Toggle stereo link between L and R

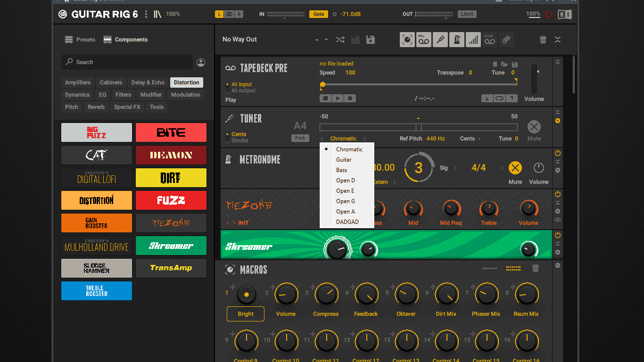tap(229, 14)
